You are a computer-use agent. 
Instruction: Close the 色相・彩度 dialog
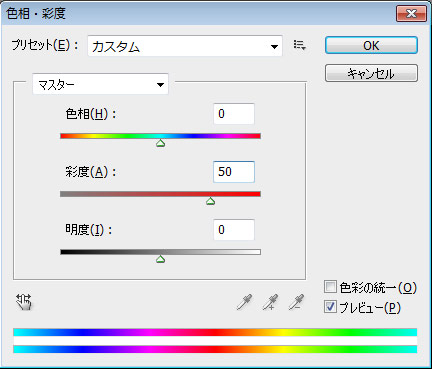pyautogui.click(x=411, y=14)
